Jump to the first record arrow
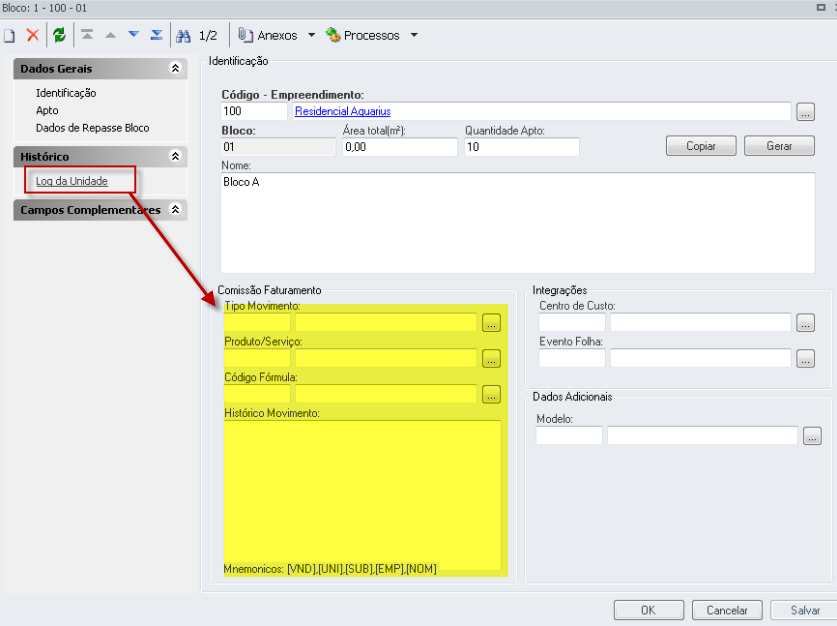837x626 pixels. pyautogui.click(x=87, y=35)
